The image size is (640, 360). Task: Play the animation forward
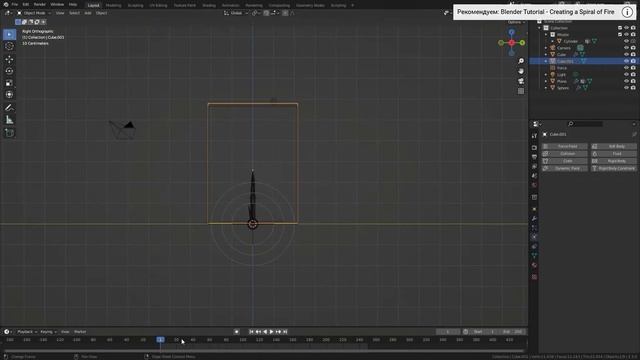pyautogui.click(x=271, y=332)
